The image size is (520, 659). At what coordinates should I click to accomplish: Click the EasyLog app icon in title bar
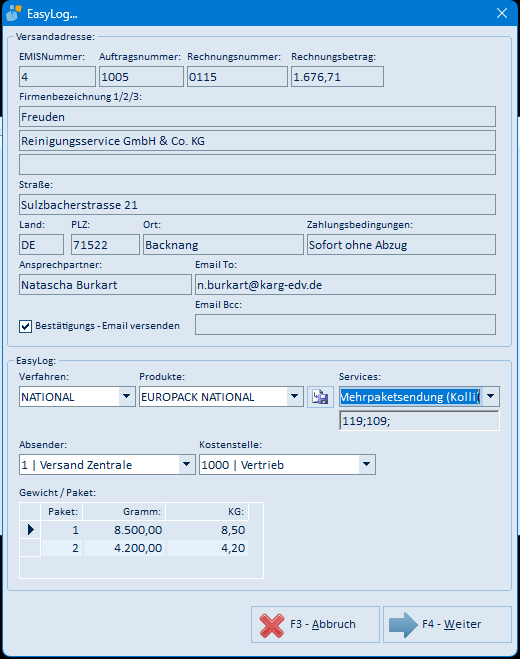click(x=14, y=13)
